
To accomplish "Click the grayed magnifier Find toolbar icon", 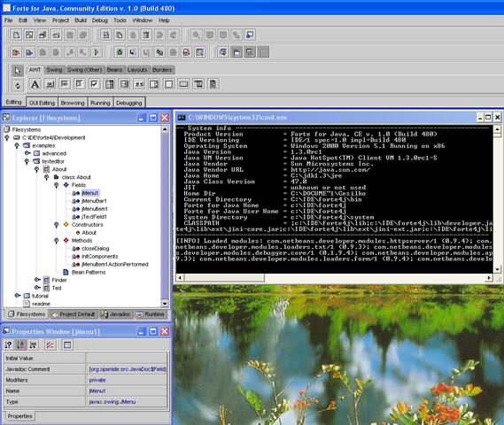I will click(197, 35).
